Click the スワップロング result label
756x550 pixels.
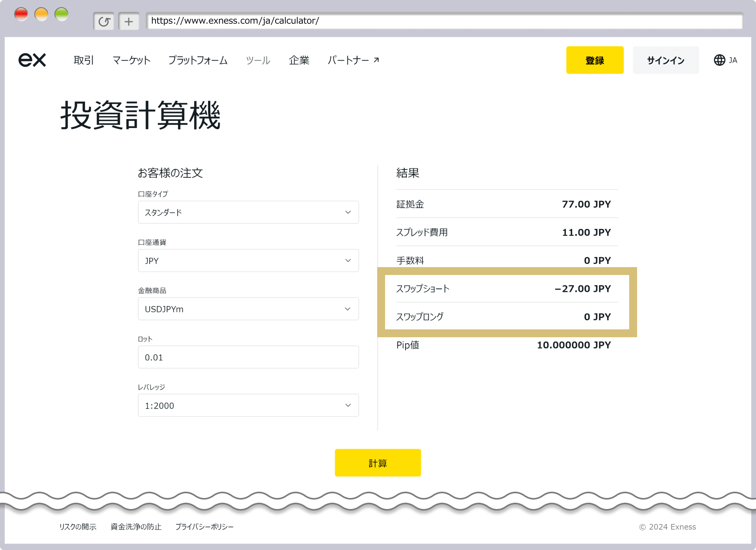click(x=420, y=317)
